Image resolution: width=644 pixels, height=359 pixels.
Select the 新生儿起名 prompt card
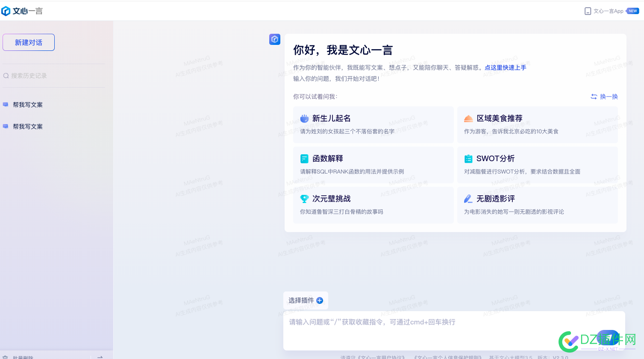(x=373, y=125)
